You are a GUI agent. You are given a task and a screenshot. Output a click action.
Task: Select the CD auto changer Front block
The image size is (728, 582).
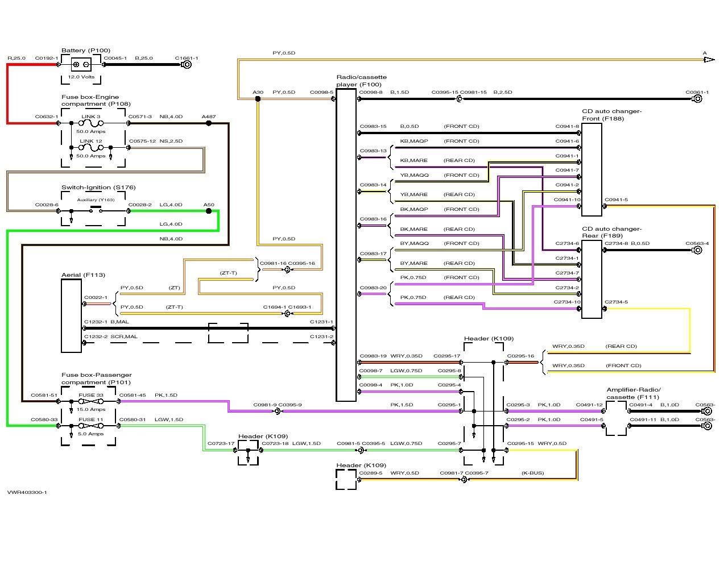pos(591,169)
